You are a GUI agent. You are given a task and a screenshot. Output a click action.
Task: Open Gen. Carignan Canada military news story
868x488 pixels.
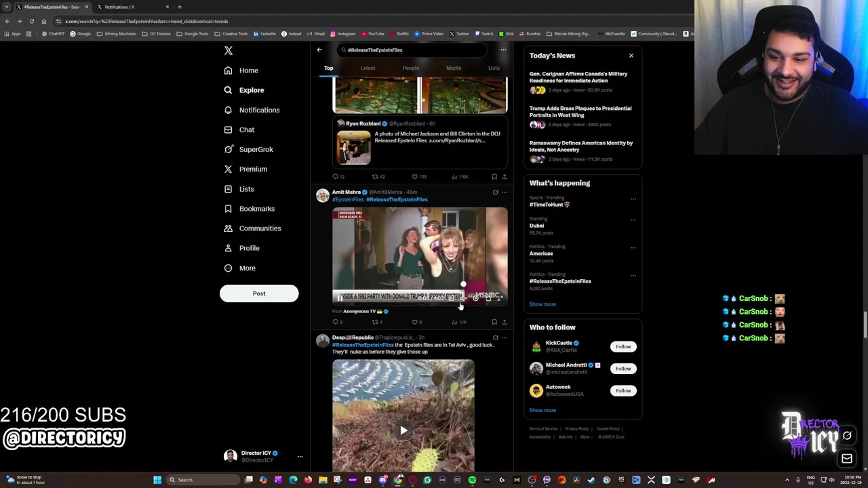pyautogui.click(x=582, y=81)
